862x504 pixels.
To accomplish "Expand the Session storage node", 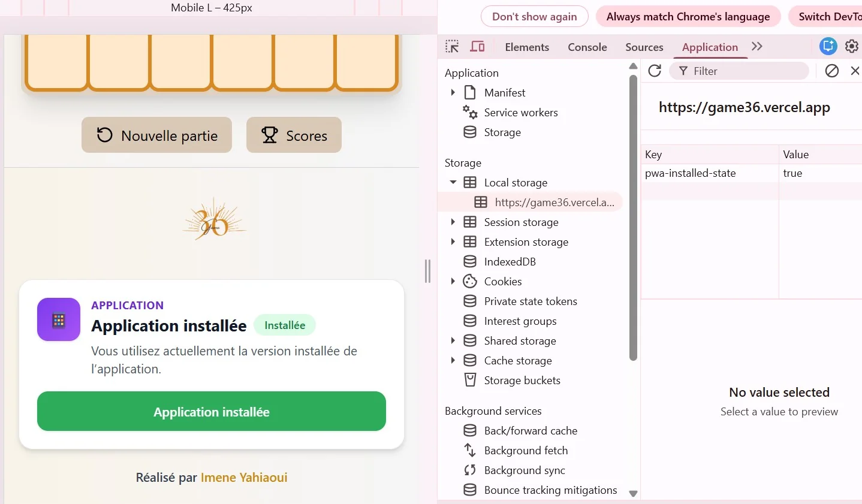I will (453, 222).
